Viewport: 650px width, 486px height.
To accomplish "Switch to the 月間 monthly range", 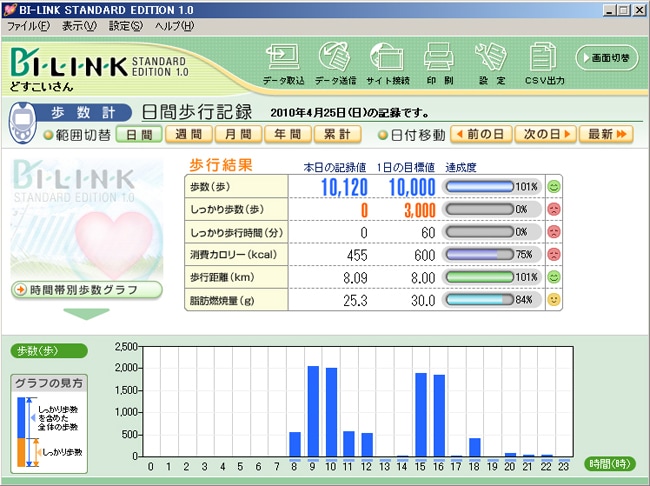I will pyautogui.click(x=238, y=134).
